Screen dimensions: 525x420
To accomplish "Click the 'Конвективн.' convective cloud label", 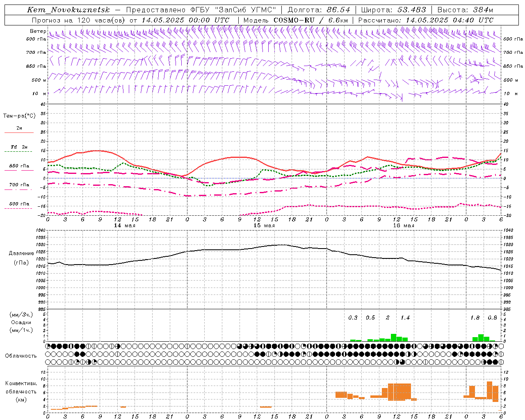I will (x=21, y=383).
